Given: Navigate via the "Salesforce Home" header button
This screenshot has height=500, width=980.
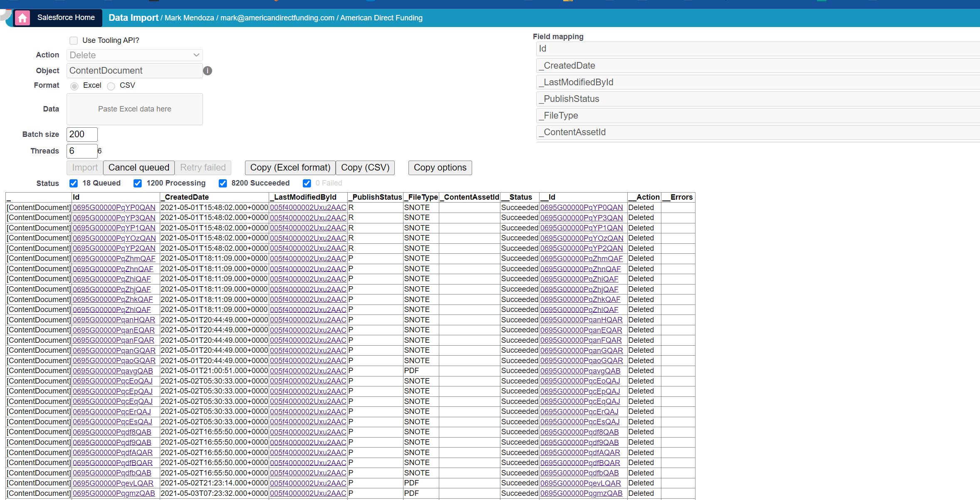Looking at the screenshot, I should (66, 17).
